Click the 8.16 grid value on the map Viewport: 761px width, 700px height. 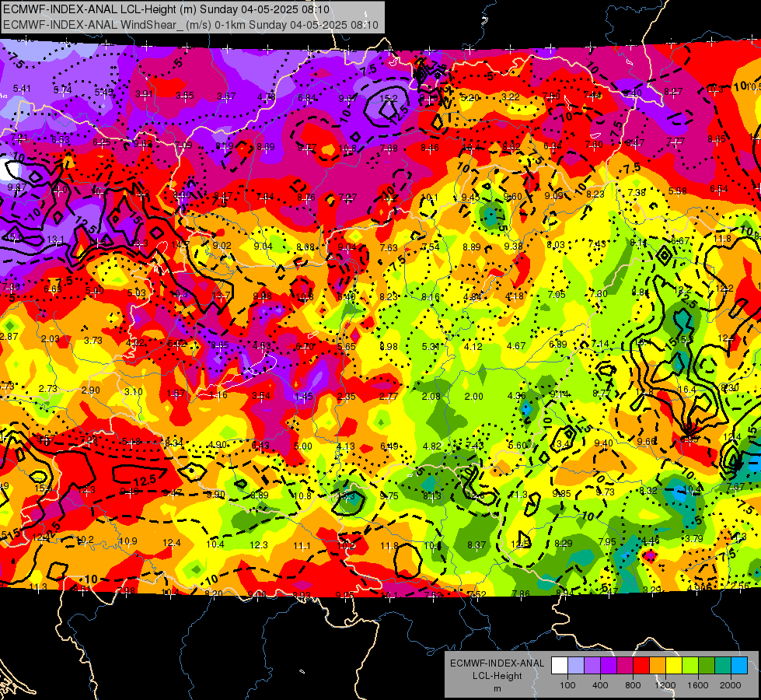click(x=431, y=297)
